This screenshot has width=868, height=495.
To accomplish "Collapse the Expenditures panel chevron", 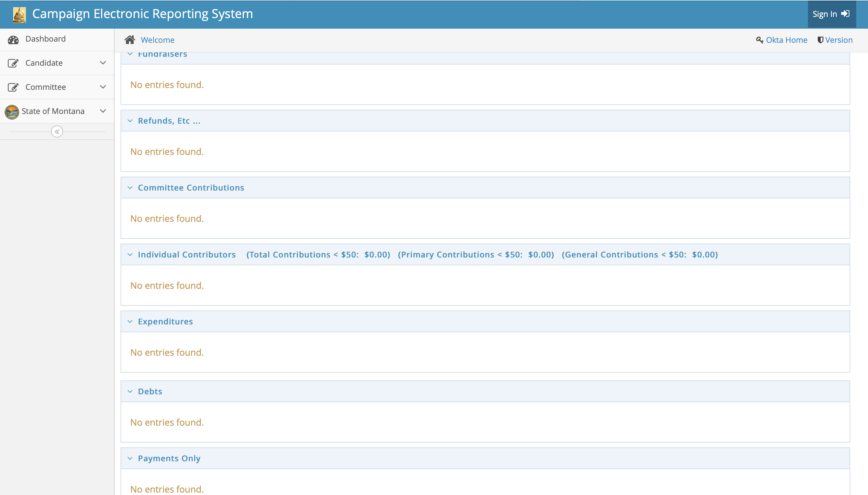I will click(130, 322).
